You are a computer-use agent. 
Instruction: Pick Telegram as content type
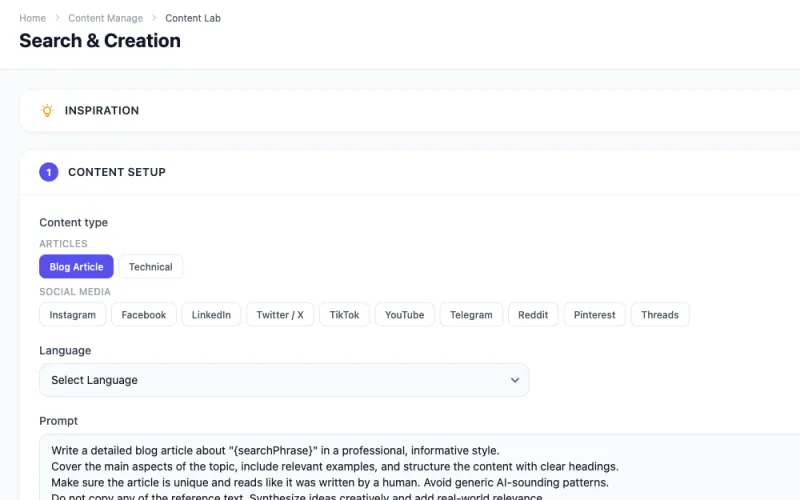tap(471, 315)
